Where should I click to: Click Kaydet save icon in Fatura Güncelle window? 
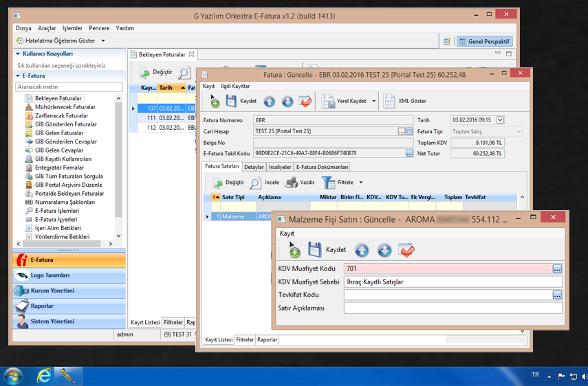coord(231,101)
